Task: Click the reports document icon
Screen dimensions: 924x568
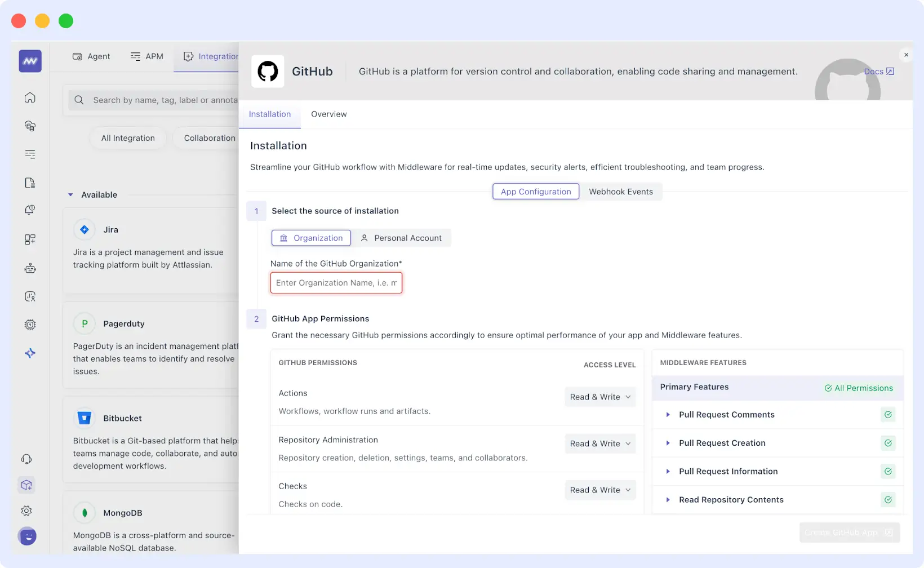Action: (29, 183)
